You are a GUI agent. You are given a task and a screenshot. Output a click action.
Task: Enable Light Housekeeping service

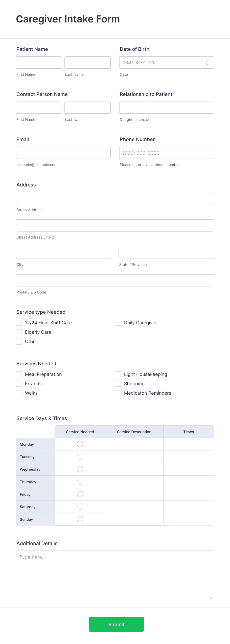point(118,374)
